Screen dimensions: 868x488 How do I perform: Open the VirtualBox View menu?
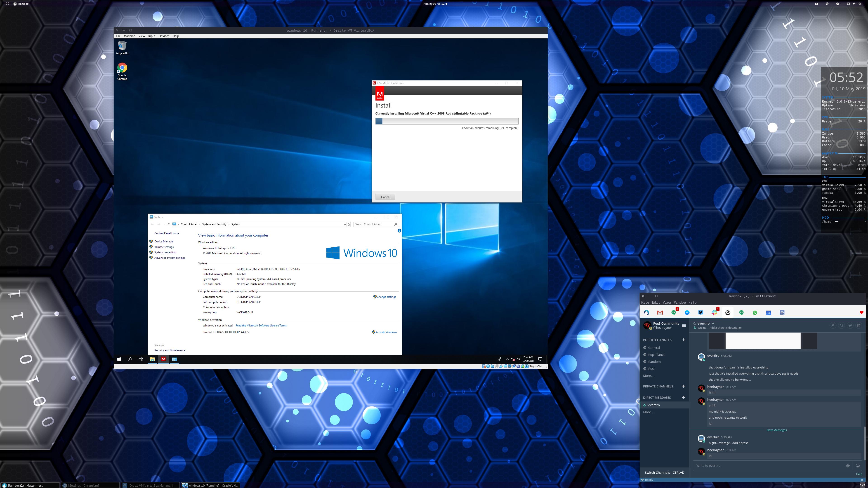142,36
